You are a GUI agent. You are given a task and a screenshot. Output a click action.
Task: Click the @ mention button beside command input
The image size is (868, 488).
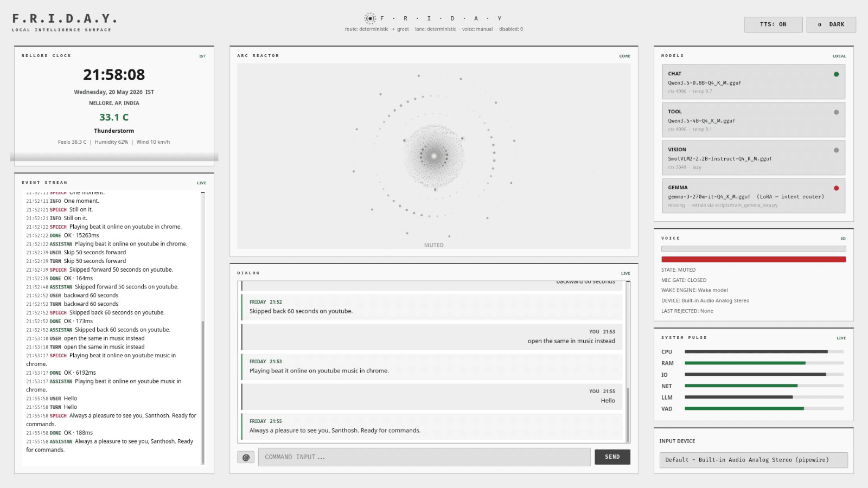pos(246,457)
